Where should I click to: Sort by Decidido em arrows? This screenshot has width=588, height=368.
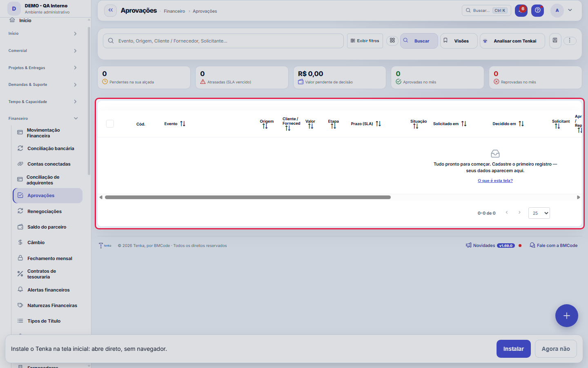pyautogui.click(x=521, y=123)
